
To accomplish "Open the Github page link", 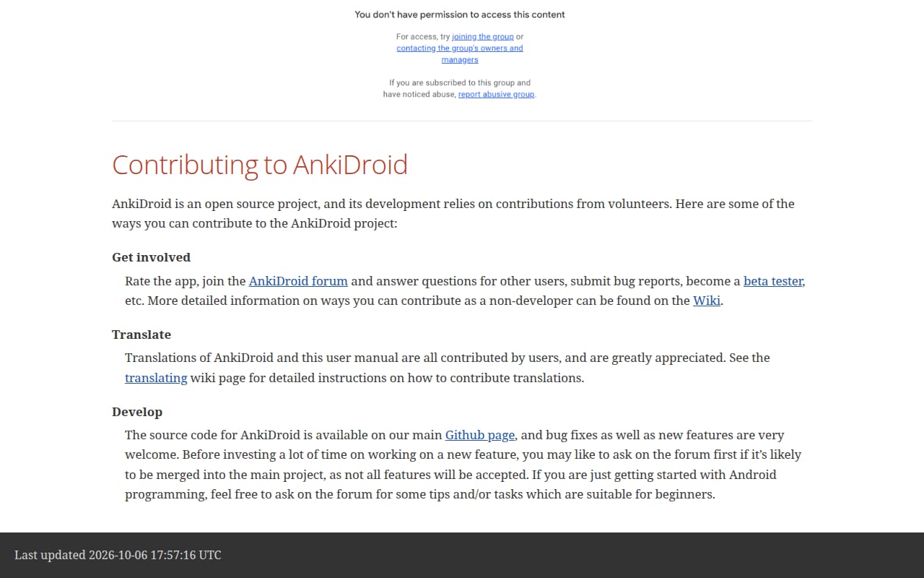I will (480, 435).
